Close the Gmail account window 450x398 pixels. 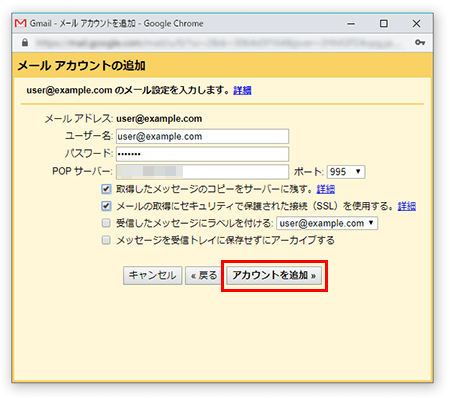click(x=416, y=24)
